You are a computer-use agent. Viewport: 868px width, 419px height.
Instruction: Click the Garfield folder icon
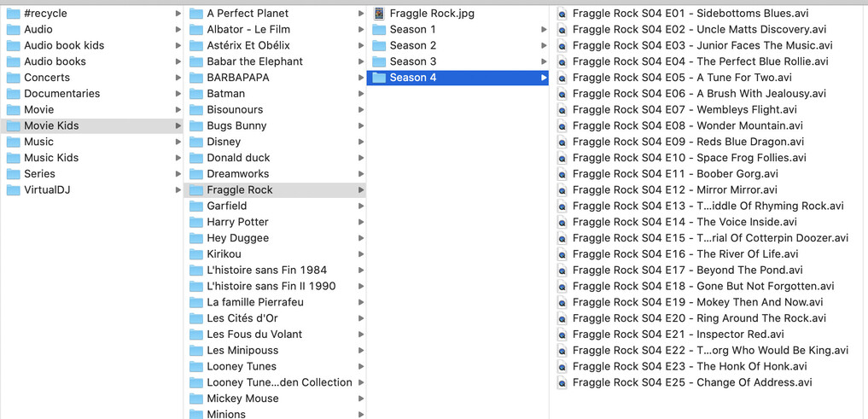[196, 206]
